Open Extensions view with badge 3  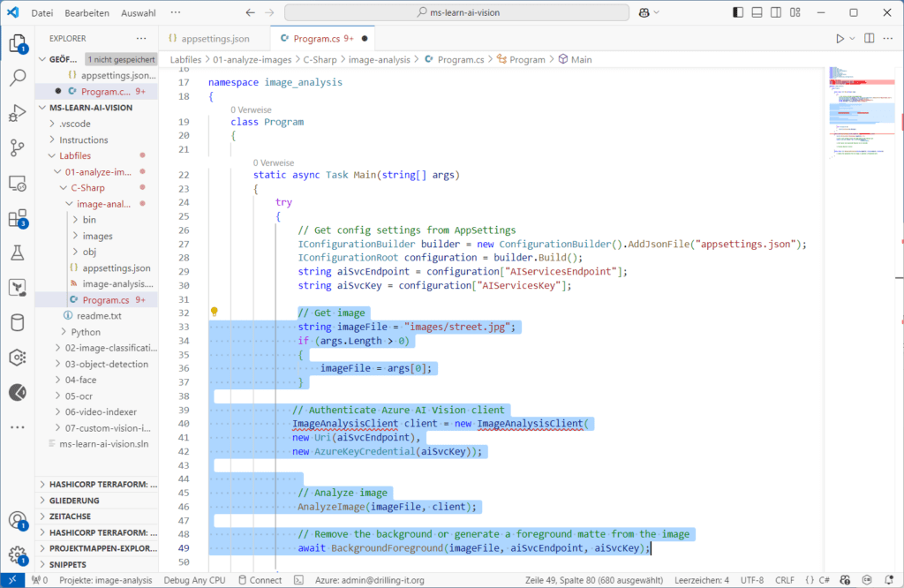[x=18, y=218]
